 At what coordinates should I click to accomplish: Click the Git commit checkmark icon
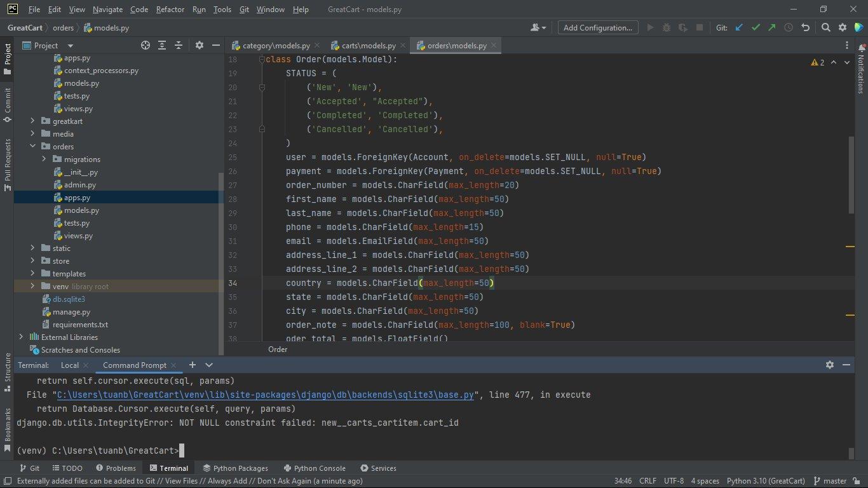pyautogui.click(x=755, y=27)
